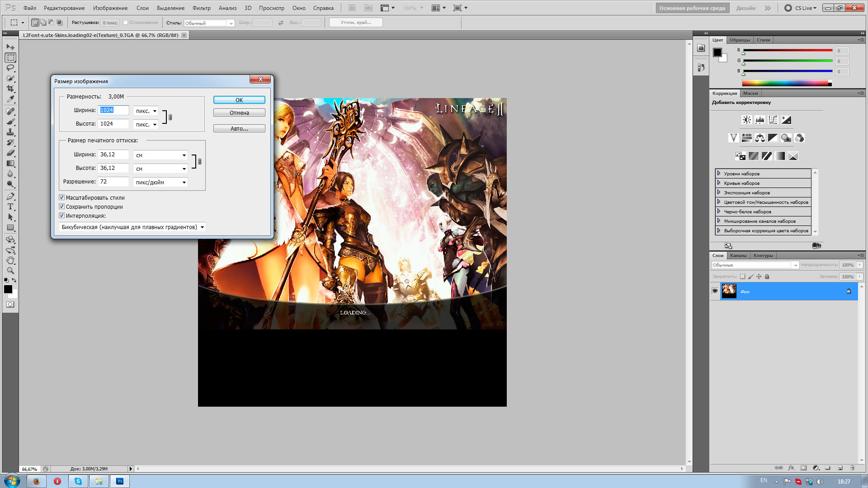Select the Dodge tool
868x488 pixels.
coord(10,184)
